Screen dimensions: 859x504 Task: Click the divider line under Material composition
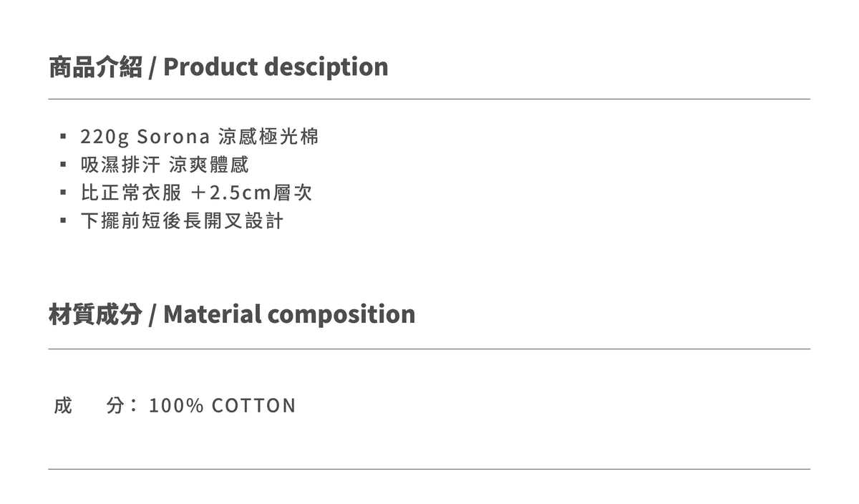click(x=429, y=349)
